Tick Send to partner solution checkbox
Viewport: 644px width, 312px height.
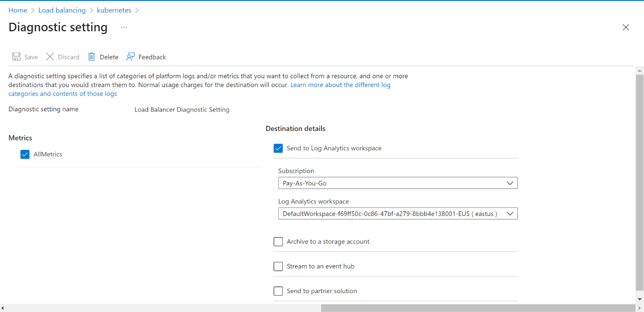tap(278, 291)
